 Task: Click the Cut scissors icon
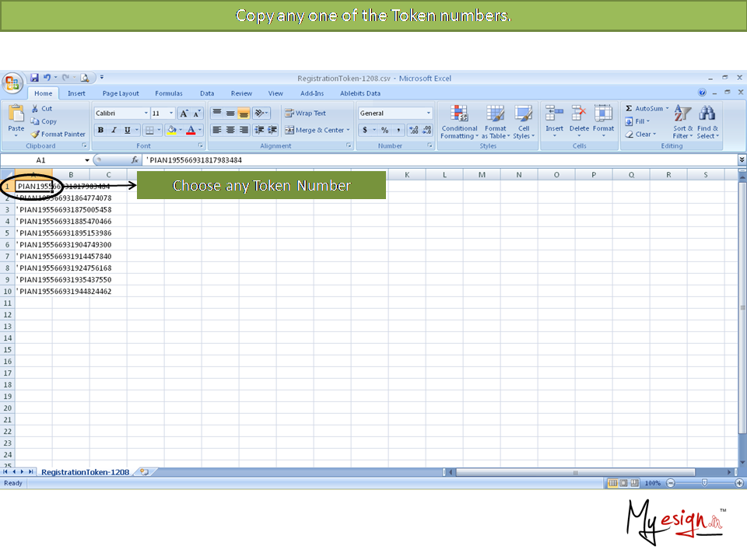pos(35,109)
